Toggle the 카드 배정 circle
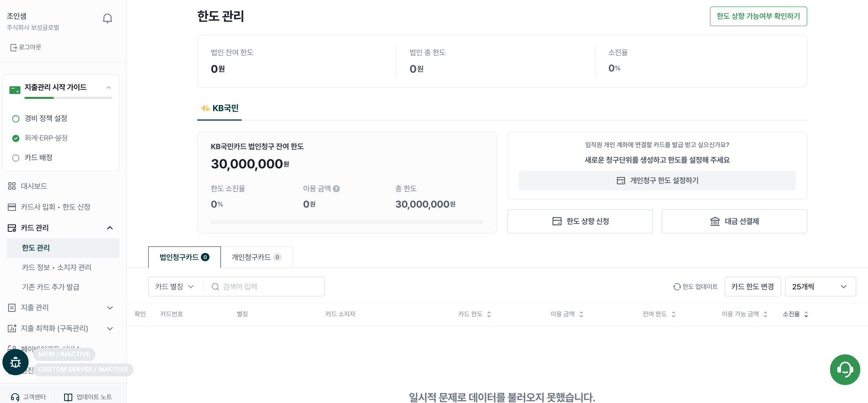The width and height of the screenshot is (868, 403). point(16,158)
